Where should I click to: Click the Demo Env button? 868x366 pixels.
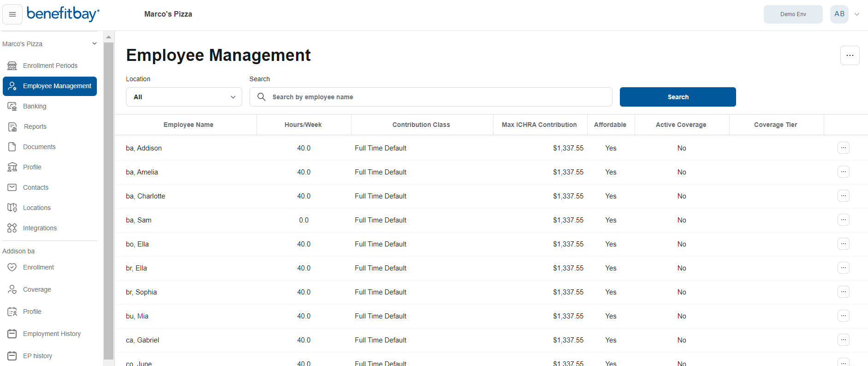(793, 14)
